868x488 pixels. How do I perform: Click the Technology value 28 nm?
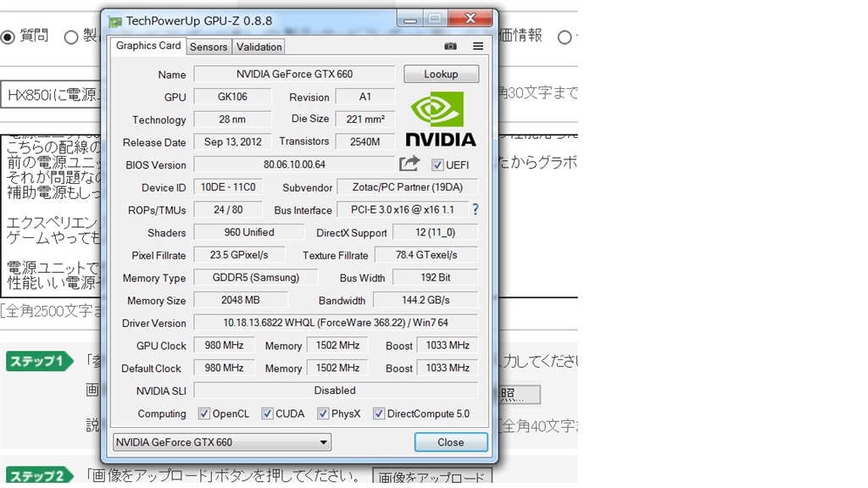point(232,119)
